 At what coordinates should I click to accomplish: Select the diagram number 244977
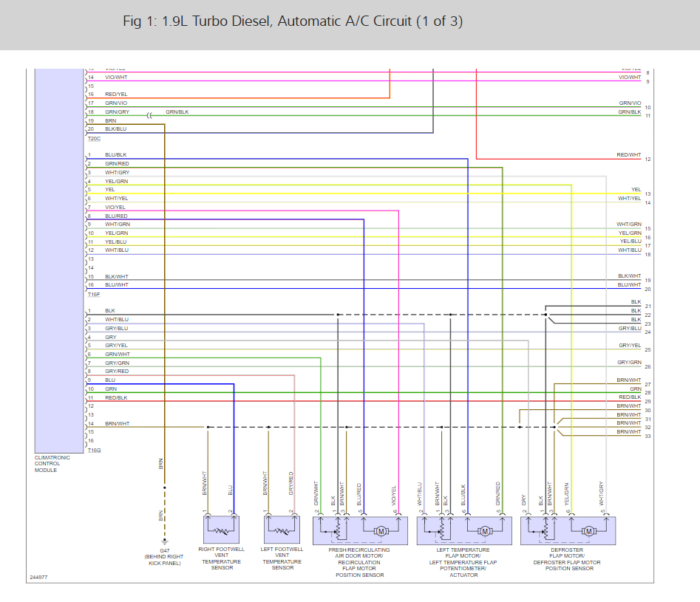[x=38, y=577]
